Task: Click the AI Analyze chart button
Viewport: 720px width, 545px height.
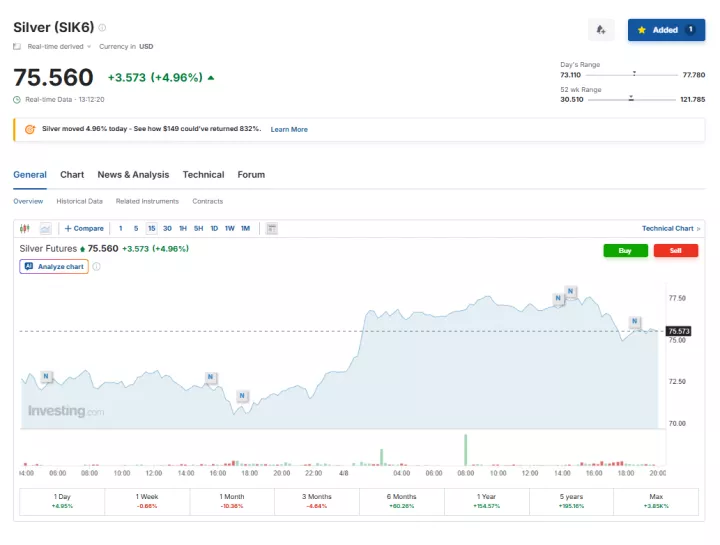Action: click(54, 267)
